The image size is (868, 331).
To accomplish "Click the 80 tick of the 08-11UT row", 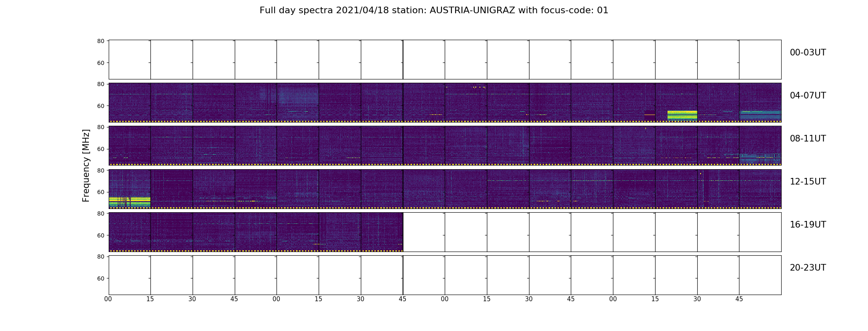I will [x=100, y=127].
